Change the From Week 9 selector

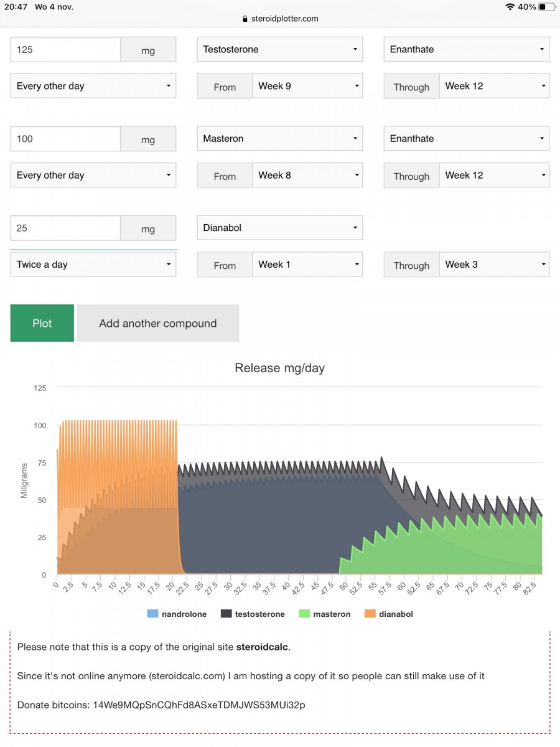point(307,86)
